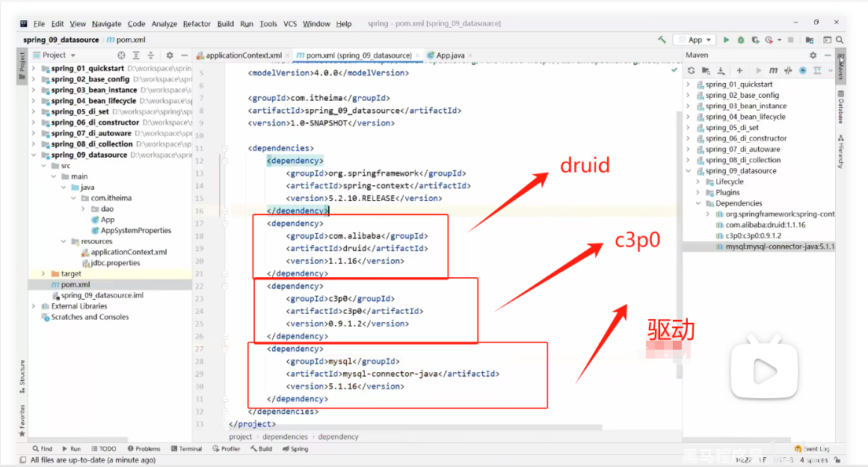
Task: Click Download Sources icon in Maven toolbar
Action: point(721,70)
